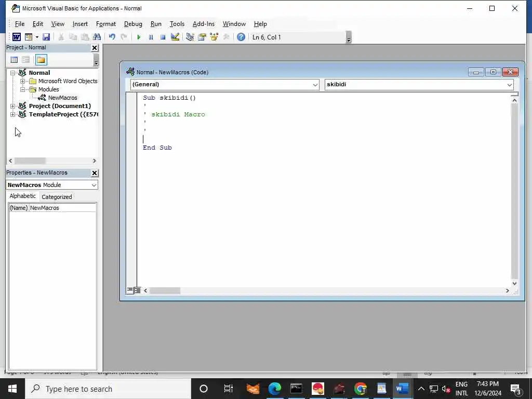Click the 'skibidi Macro' comment line
This screenshot has height=399, width=532.
(x=178, y=114)
